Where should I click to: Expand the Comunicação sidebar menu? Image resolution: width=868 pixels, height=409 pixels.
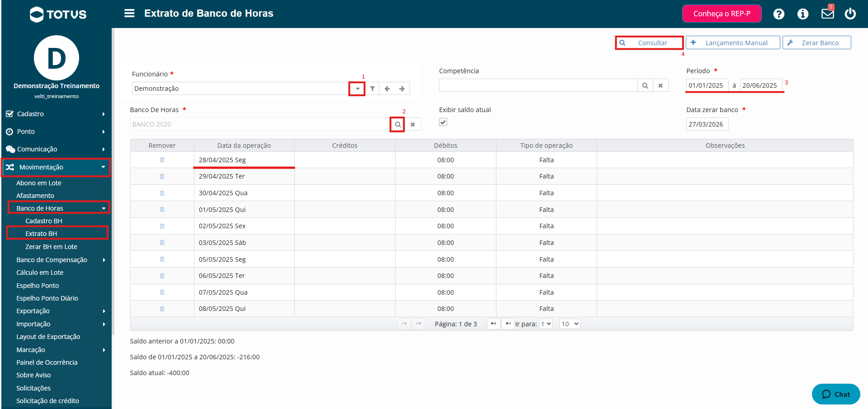(56, 149)
